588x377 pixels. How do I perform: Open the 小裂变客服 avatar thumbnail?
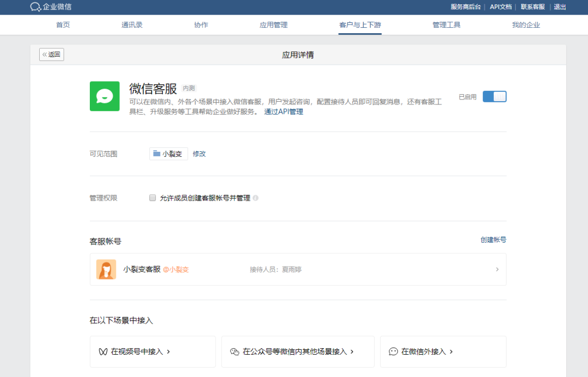[106, 269]
